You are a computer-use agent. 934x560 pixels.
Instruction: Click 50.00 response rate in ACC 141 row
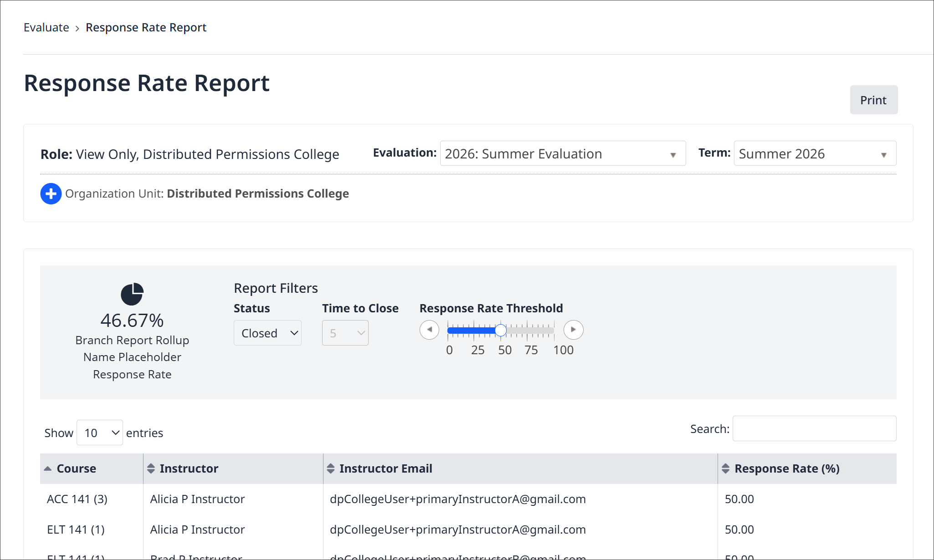(x=739, y=499)
